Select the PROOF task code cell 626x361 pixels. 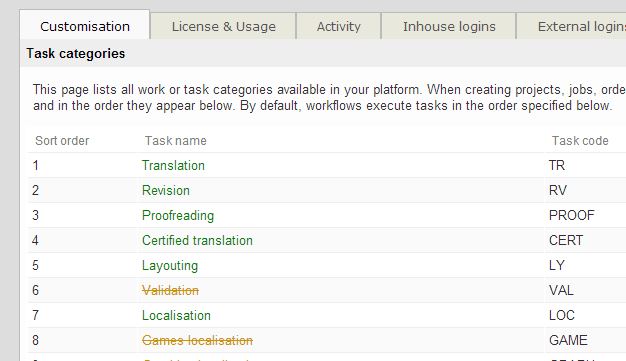coord(572,216)
